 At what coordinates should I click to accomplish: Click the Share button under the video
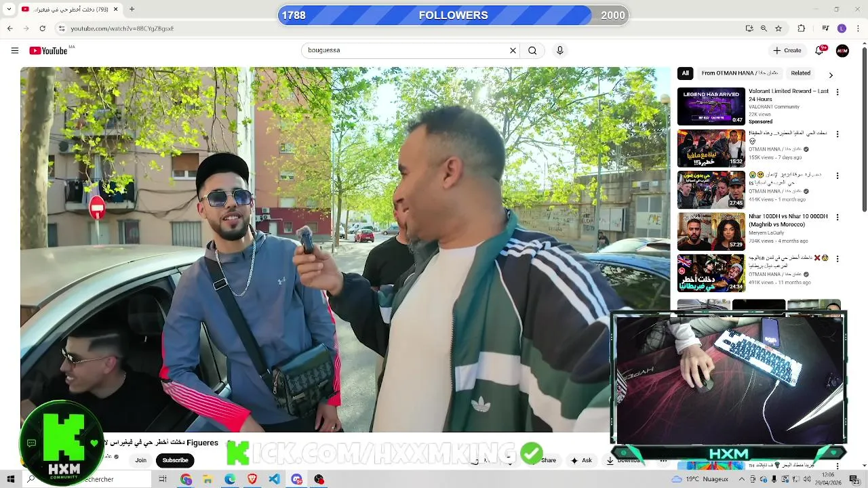(x=549, y=460)
